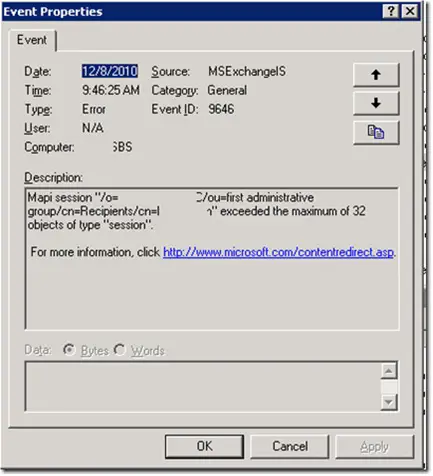Viewport: 433px width, 476px height.
Task: Click the highlighted date 12/8/2010
Action: pos(110,71)
